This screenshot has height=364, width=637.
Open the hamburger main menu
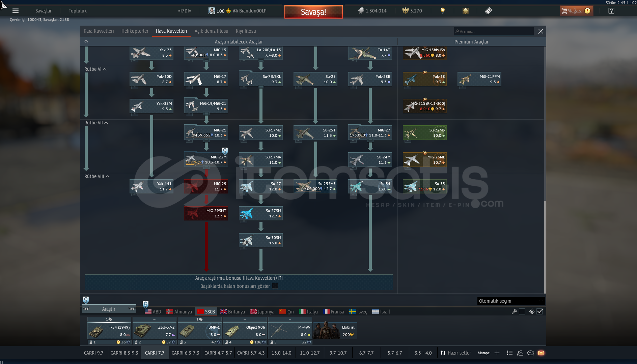coord(16,11)
